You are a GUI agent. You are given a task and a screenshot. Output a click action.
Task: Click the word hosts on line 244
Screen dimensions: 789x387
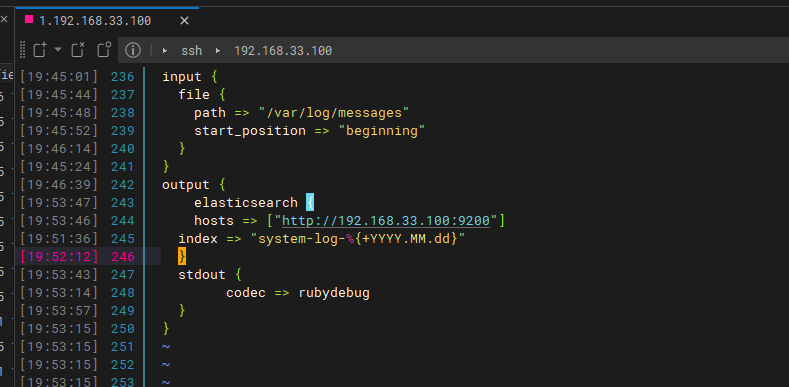214,220
